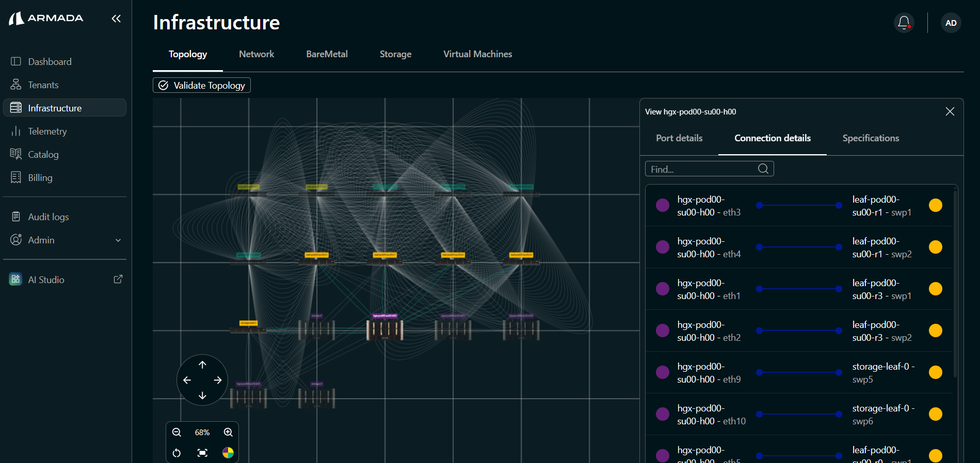Pan the topology down with the arrow
The width and height of the screenshot is (980, 463).
[x=202, y=395]
